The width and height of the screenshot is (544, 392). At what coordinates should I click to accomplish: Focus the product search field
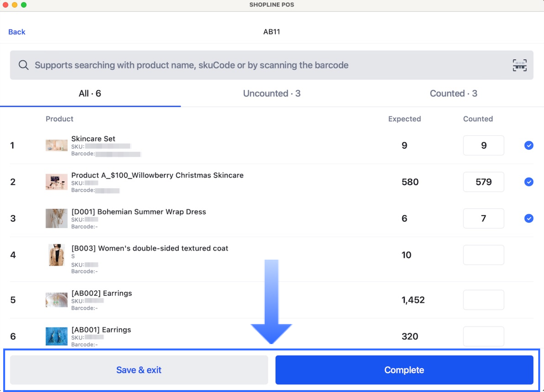[x=256, y=65]
